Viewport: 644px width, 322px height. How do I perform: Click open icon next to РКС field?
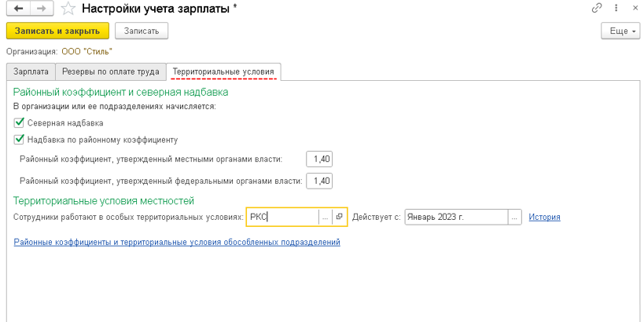(339, 218)
